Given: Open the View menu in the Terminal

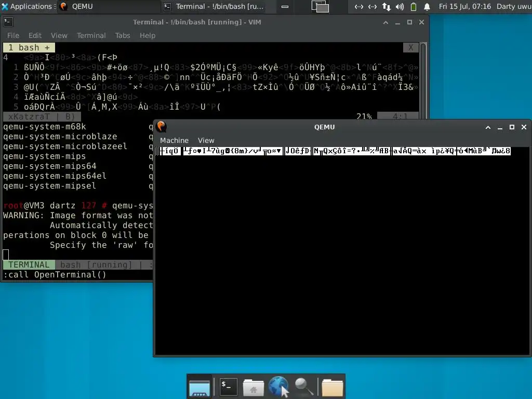Looking at the screenshot, I should tap(59, 35).
